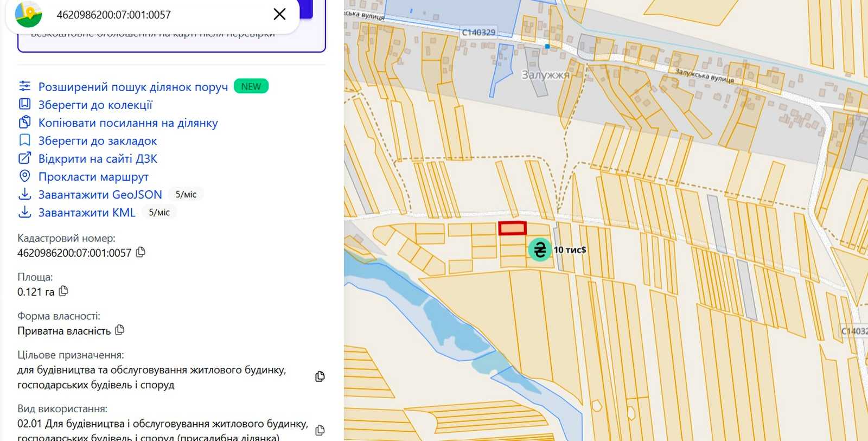868x441 pixels.
Task: Click the C140329 road label on map
Action: pos(478,33)
